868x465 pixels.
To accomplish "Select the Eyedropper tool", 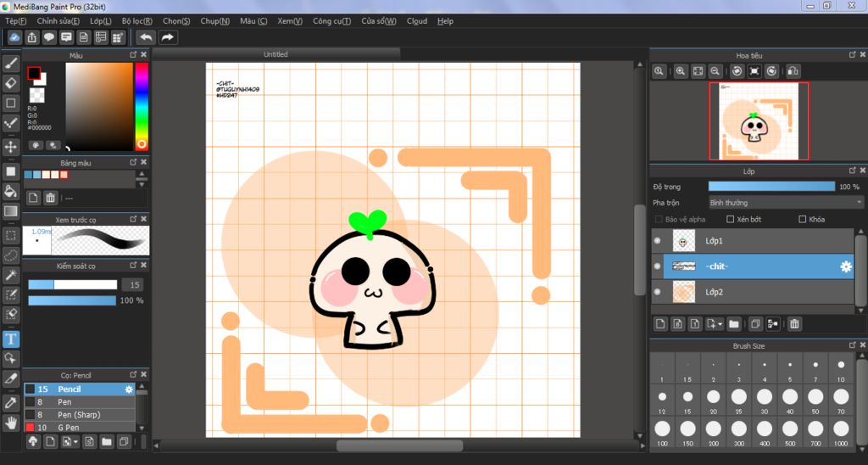I will point(10,403).
